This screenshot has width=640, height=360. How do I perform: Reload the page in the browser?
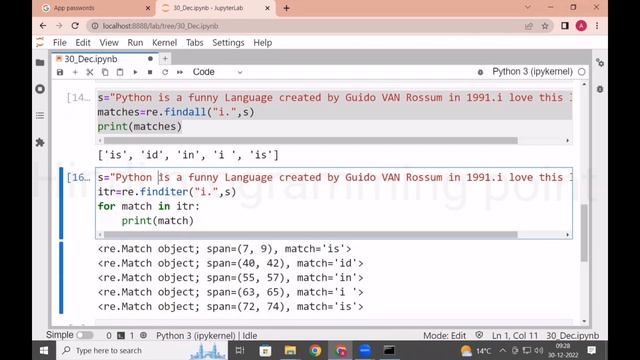click(75, 26)
